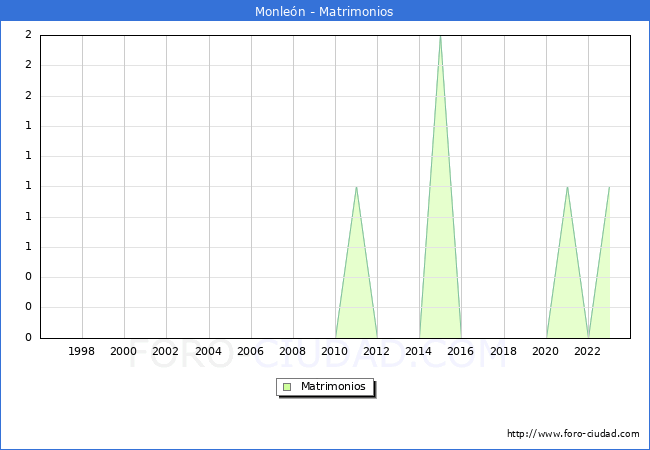650x450 pixels.
Task: Click the 2020 x-axis label
Action: (546, 351)
